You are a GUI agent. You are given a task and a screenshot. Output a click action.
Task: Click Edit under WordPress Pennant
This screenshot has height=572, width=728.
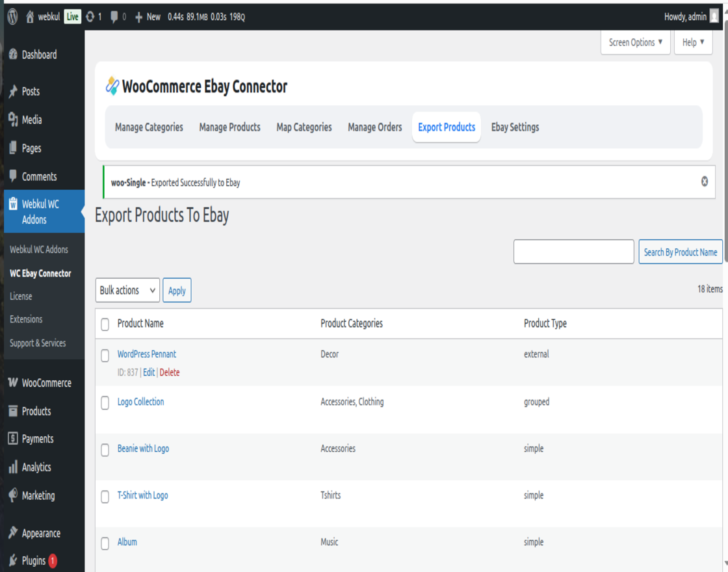pos(149,372)
